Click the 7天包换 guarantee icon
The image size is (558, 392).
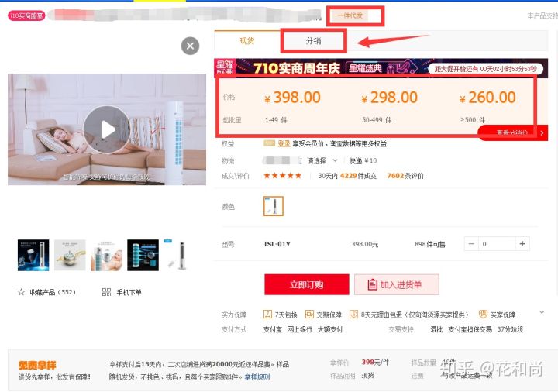pos(267,315)
